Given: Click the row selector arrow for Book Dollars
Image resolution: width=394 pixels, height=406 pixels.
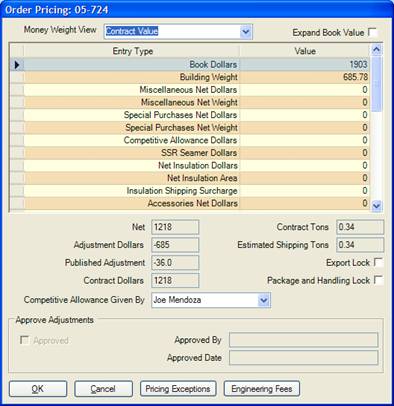Looking at the screenshot, I should point(17,64).
